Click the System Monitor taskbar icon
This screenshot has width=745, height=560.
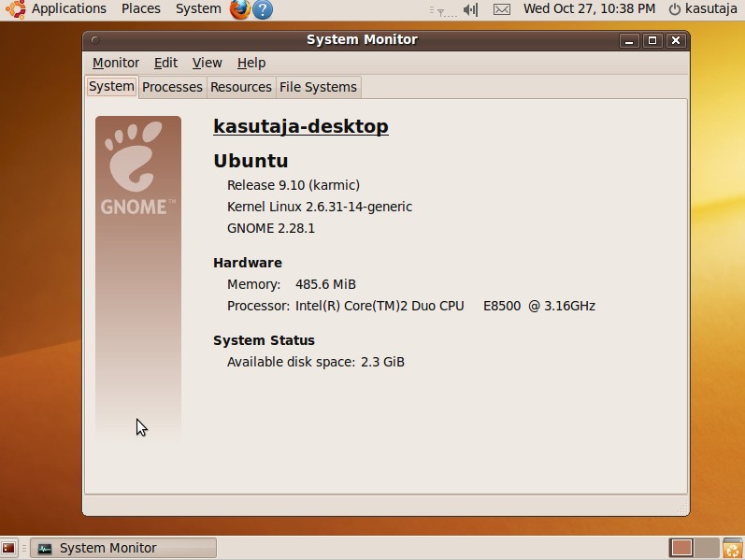point(45,549)
